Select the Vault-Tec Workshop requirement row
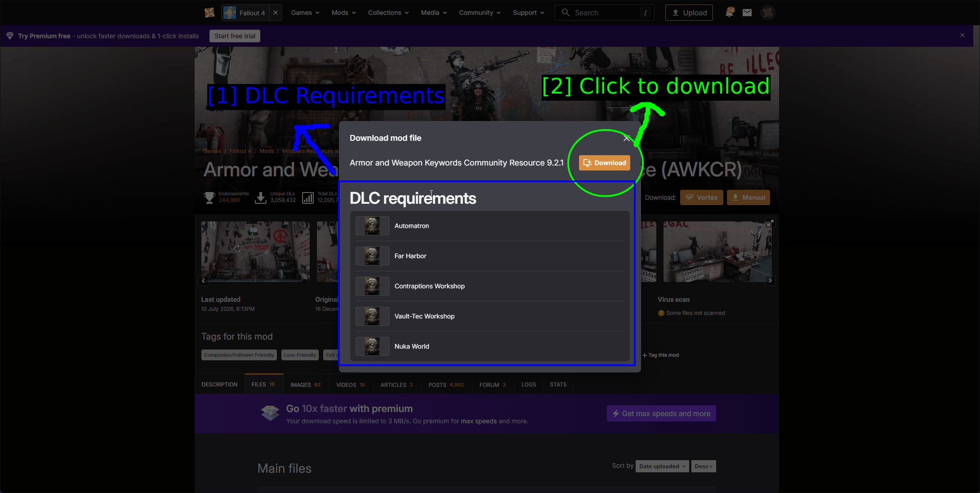980x493 pixels. (x=490, y=316)
